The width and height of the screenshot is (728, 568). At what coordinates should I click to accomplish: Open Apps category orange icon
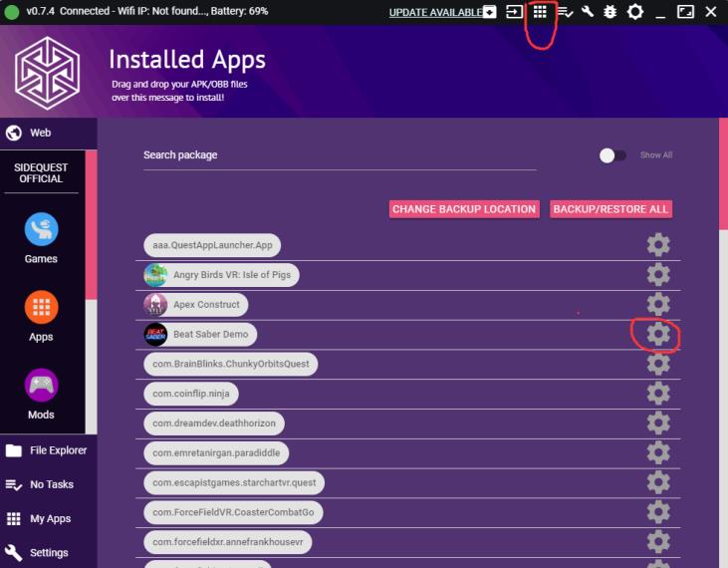41,307
